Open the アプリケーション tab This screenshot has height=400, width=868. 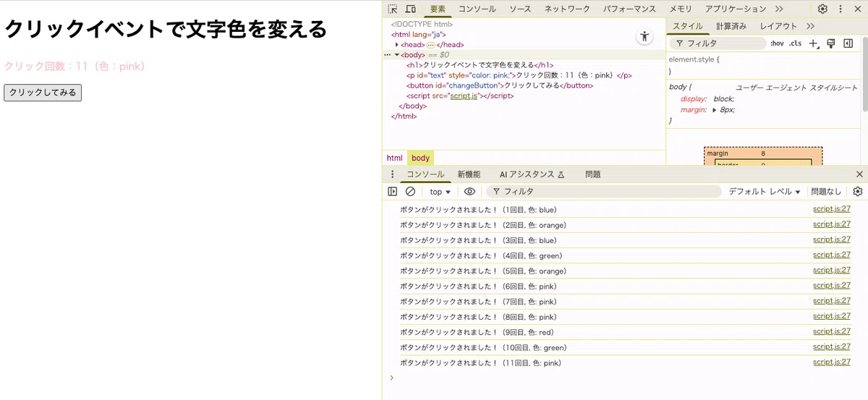(x=736, y=9)
